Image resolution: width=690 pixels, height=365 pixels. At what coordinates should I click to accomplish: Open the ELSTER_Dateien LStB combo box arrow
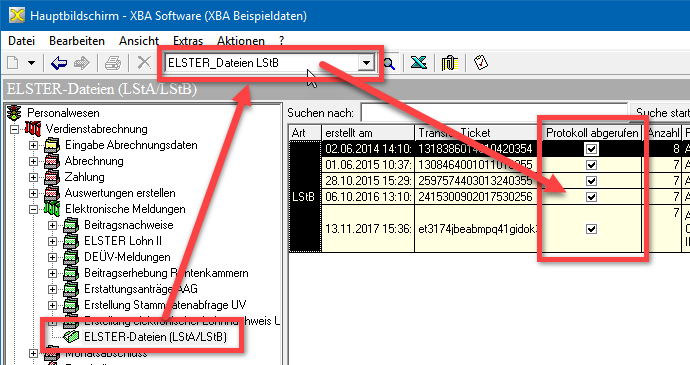coord(366,63)
